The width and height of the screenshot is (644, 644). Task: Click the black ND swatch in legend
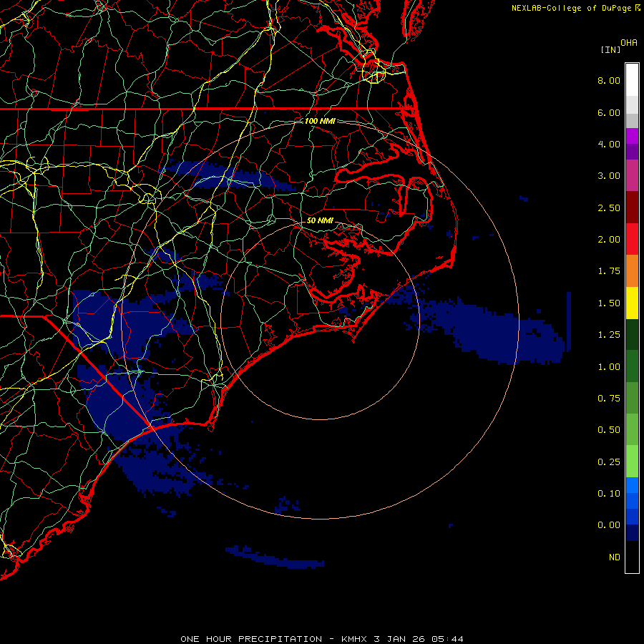[632, 557]
